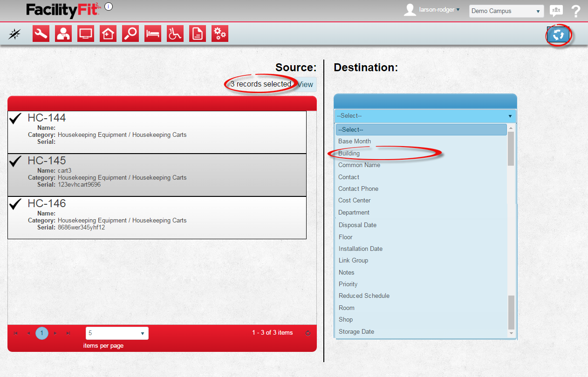This screenshot has width=588, height=377.
Task: Click the monitor screen toolbar icon
Action: click(x=86, y=34)
